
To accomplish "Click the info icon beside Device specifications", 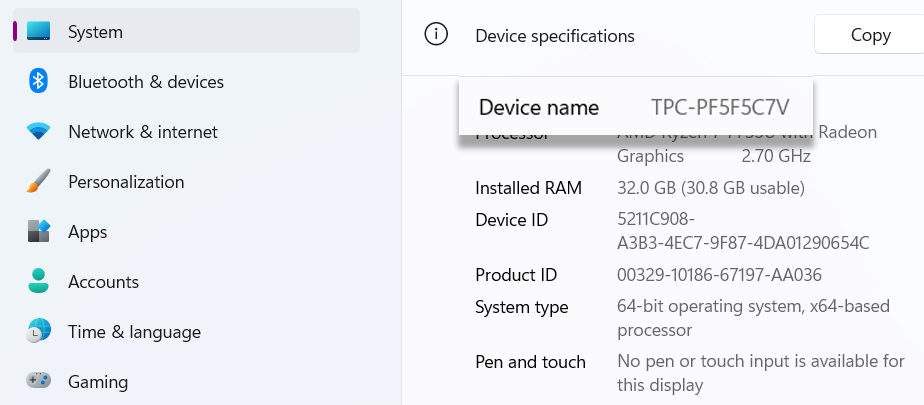I will [436, 35].
